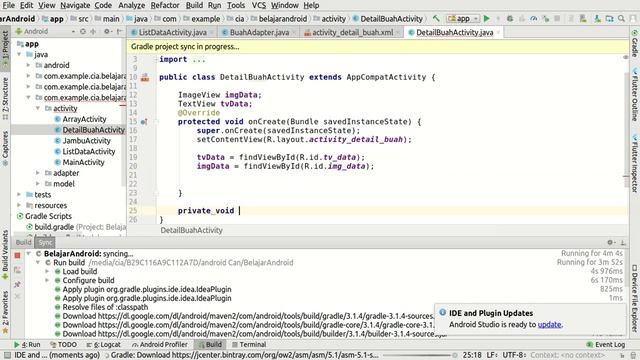
Task: Toggle the Gradle tool window on the right edge
Action: [635, 43]
